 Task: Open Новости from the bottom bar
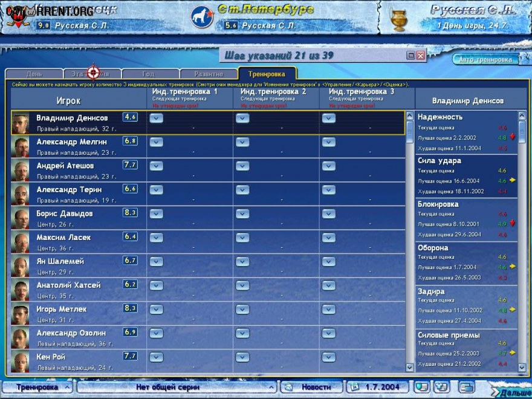[x=311, y=387]
